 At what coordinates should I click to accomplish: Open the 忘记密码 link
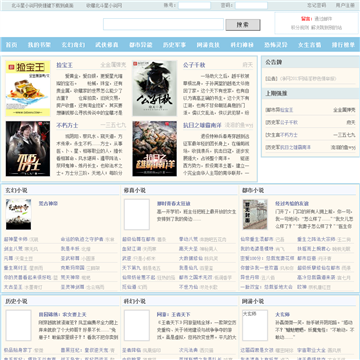(x=316, y=5)
